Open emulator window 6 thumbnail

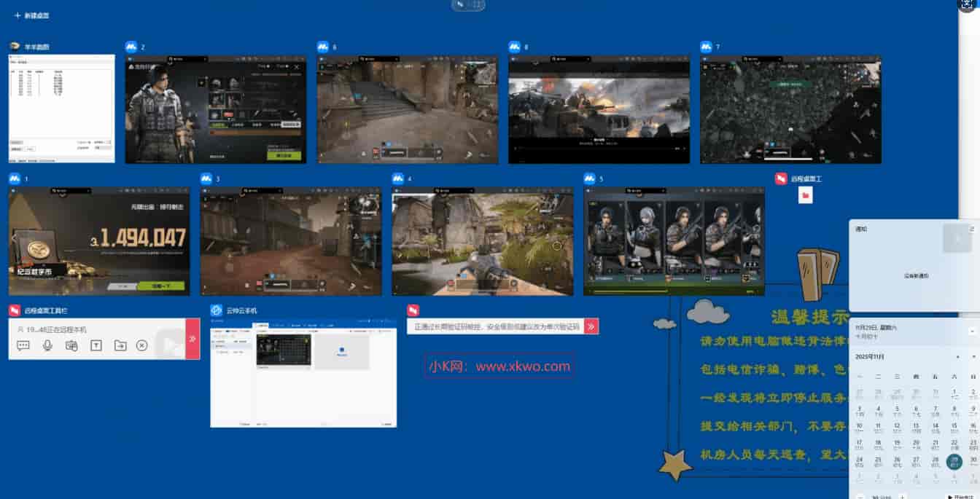407,109
